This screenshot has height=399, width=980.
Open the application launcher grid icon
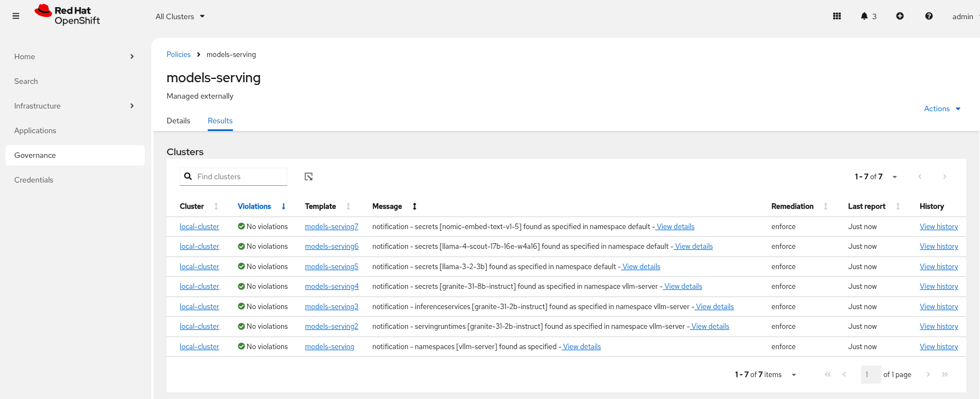pyautogui.click(x=836, y=16)
